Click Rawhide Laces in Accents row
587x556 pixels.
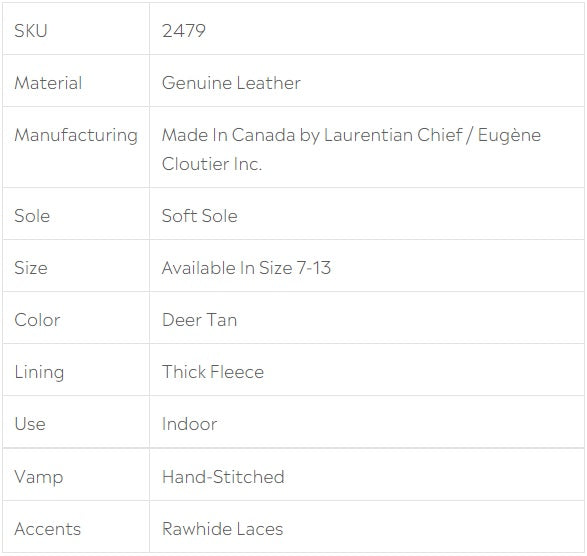click(222, 529)
